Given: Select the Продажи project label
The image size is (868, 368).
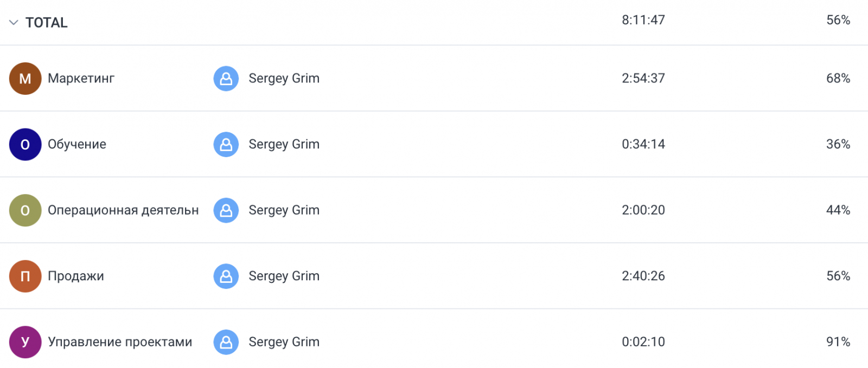Looking at the screenshot, I should click(x=76, y=276).
